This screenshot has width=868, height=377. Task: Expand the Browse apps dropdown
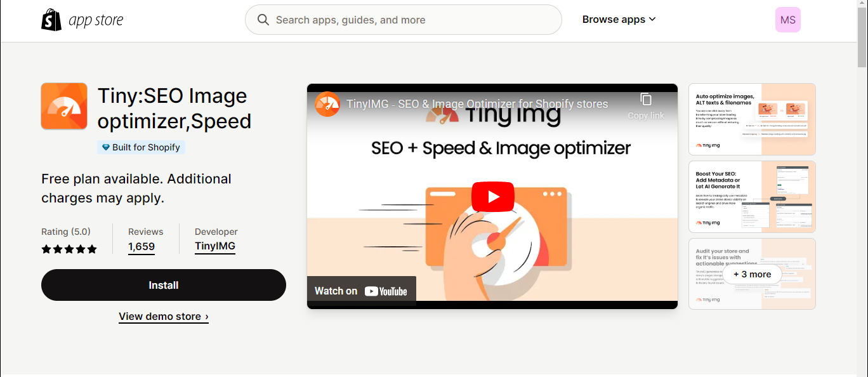click(x=619, y=20)
